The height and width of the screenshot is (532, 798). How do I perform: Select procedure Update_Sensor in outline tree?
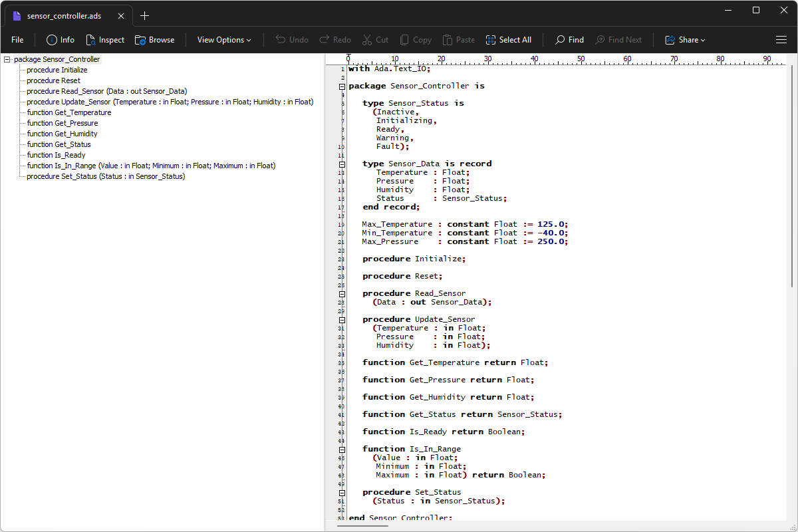170,102
